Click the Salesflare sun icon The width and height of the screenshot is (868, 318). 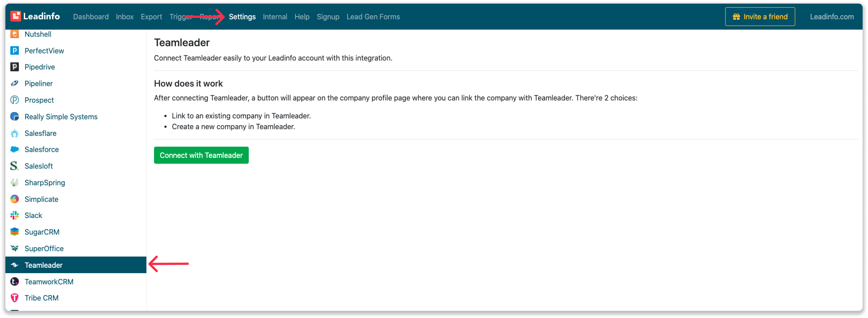15,133
